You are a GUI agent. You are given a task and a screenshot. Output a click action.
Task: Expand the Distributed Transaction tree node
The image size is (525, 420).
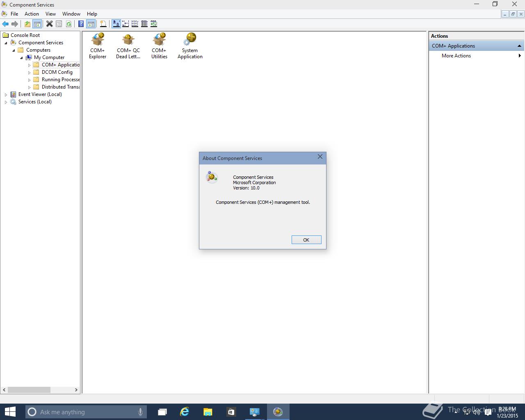pyautogui.click(x=29, y=87)
